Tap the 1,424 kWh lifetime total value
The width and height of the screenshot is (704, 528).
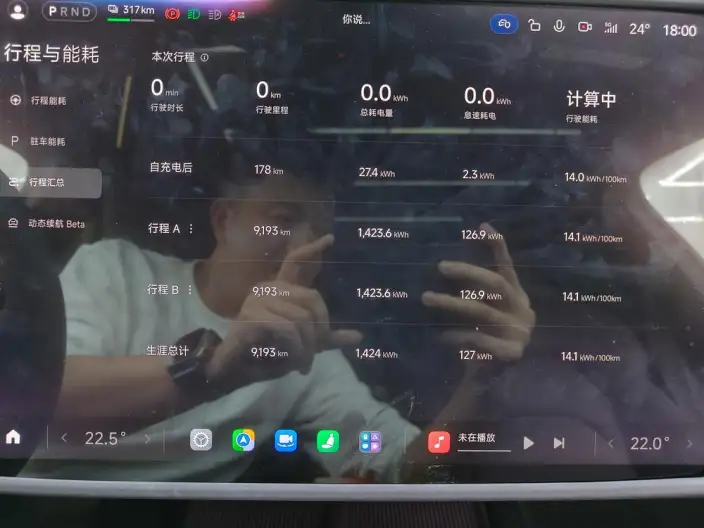(376, 354)
